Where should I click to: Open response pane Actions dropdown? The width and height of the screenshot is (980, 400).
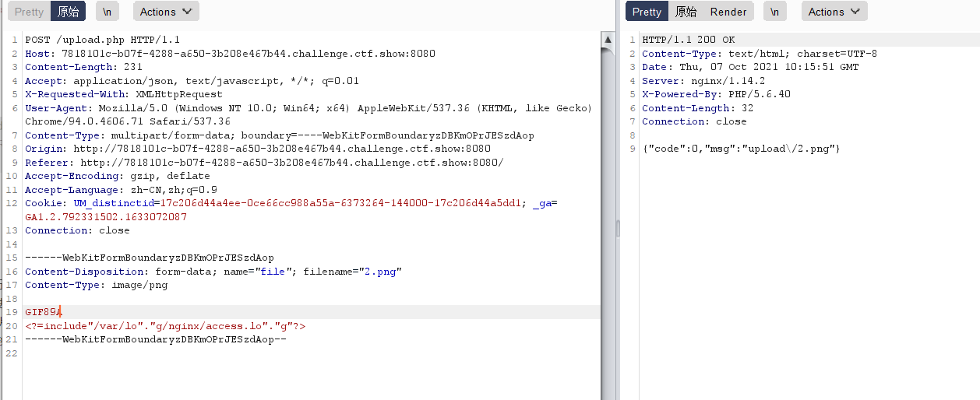(834, 12)
